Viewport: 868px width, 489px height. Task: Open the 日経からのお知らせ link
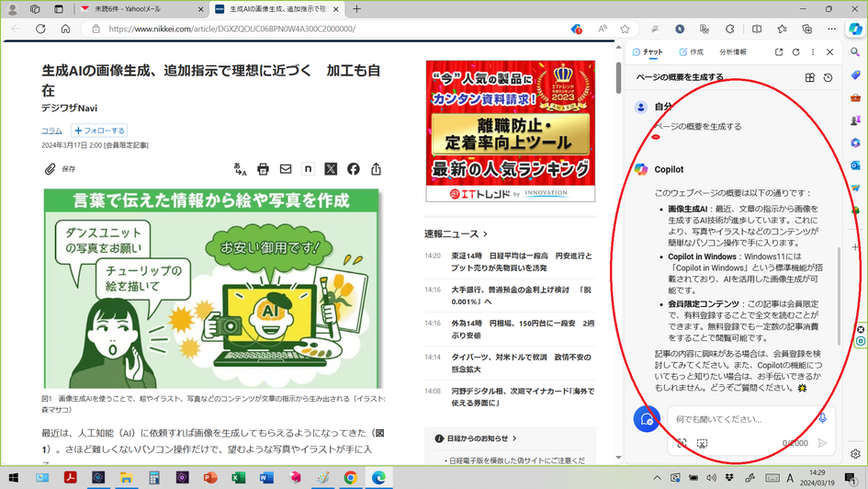(476, 438)
